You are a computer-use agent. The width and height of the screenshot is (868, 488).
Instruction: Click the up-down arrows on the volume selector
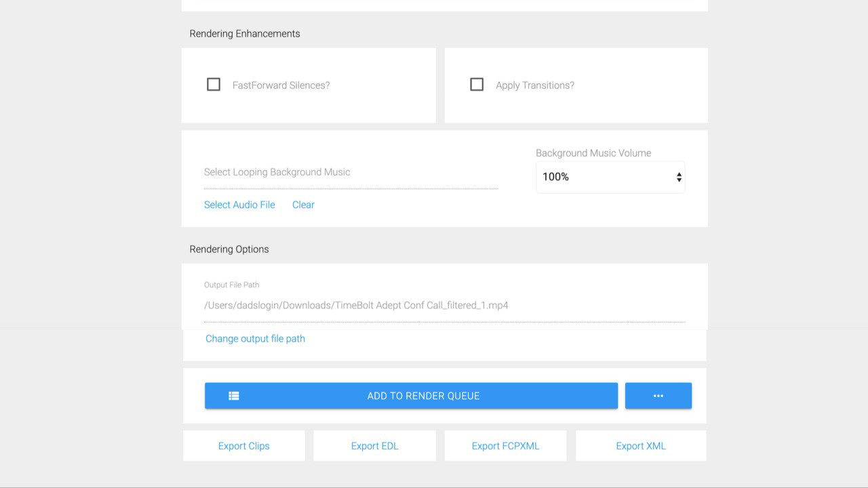click(x=678, y=177)
